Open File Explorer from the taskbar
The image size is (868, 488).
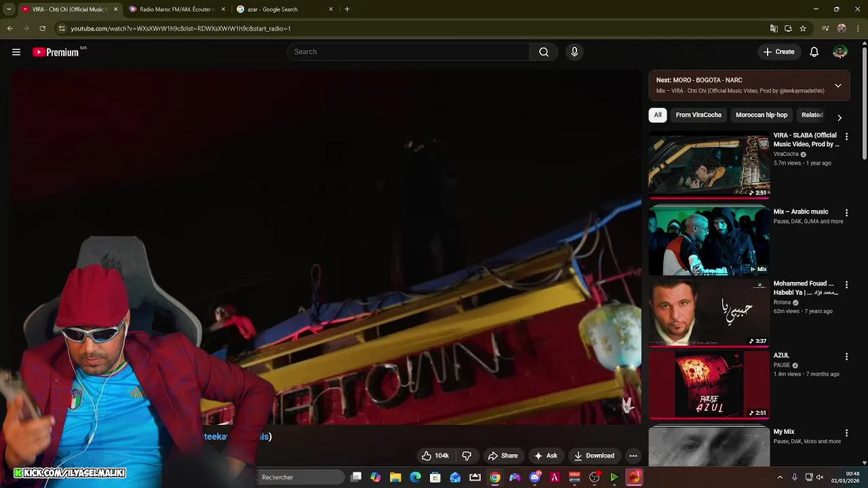[x=395, y=477]
